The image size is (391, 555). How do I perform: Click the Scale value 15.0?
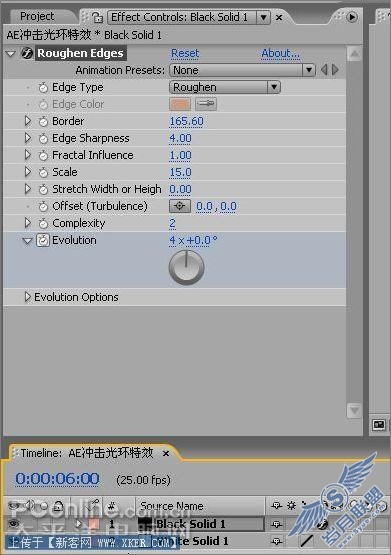180,172
